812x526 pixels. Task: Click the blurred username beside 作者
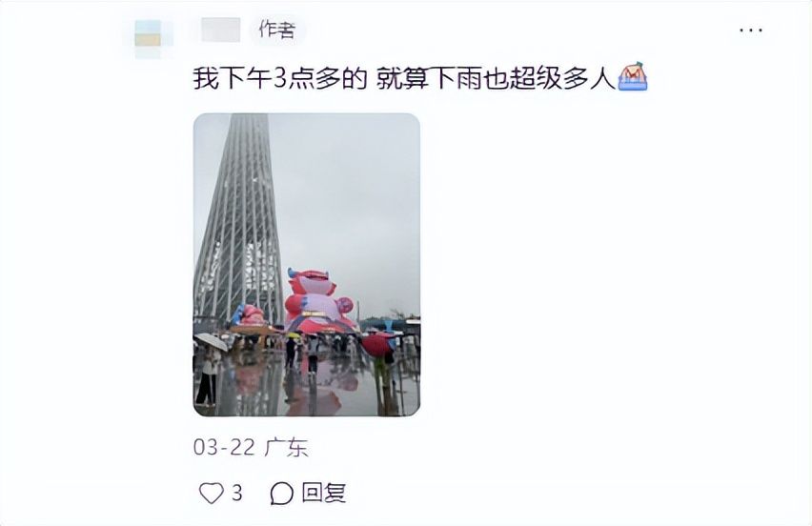click(220, 30)
